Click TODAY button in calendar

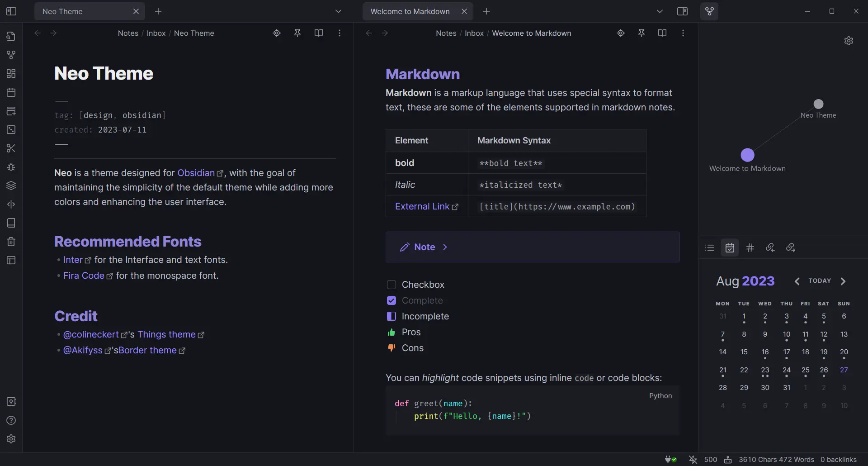click(x=820, y=281)
